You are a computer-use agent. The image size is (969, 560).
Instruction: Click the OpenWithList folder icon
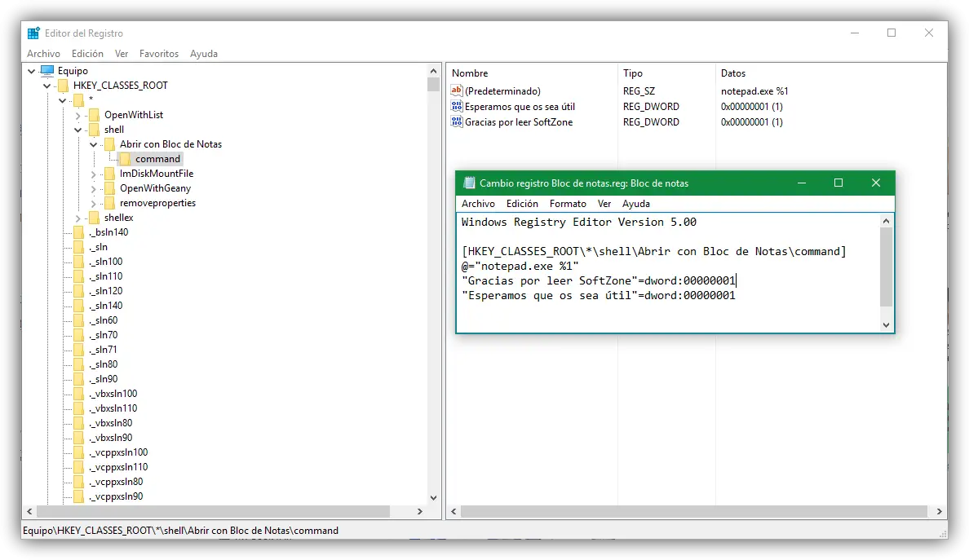point(94,115)
